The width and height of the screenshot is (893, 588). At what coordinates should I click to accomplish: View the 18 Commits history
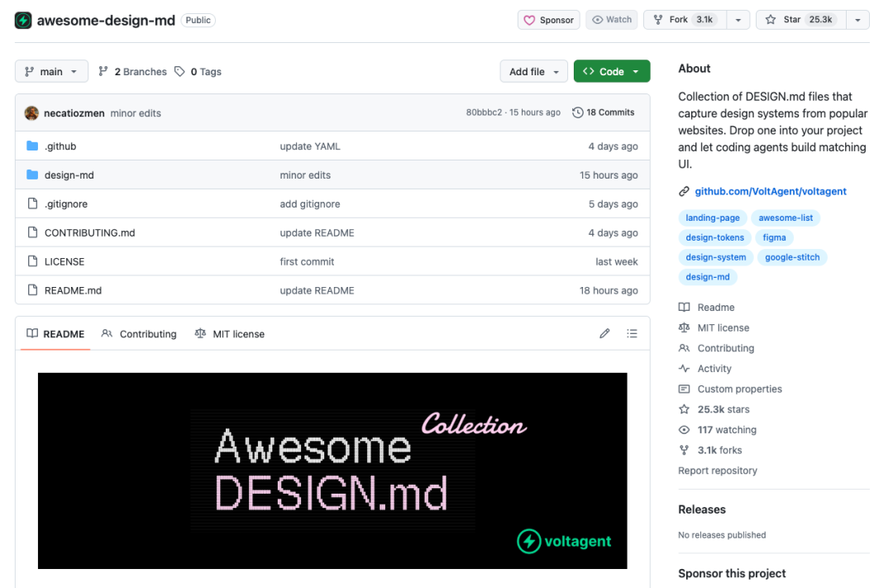point(604,112)
